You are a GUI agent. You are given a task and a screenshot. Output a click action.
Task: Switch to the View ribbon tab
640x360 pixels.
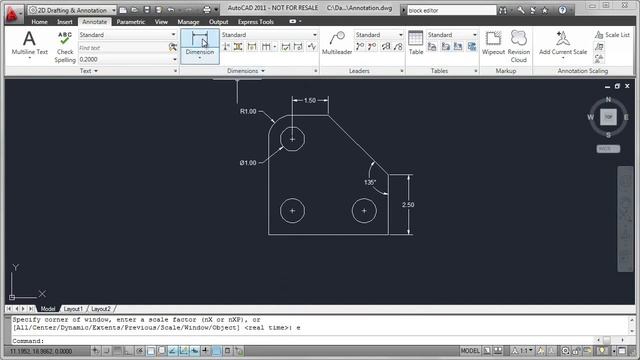pyautogui.click(x=161, y=22)
